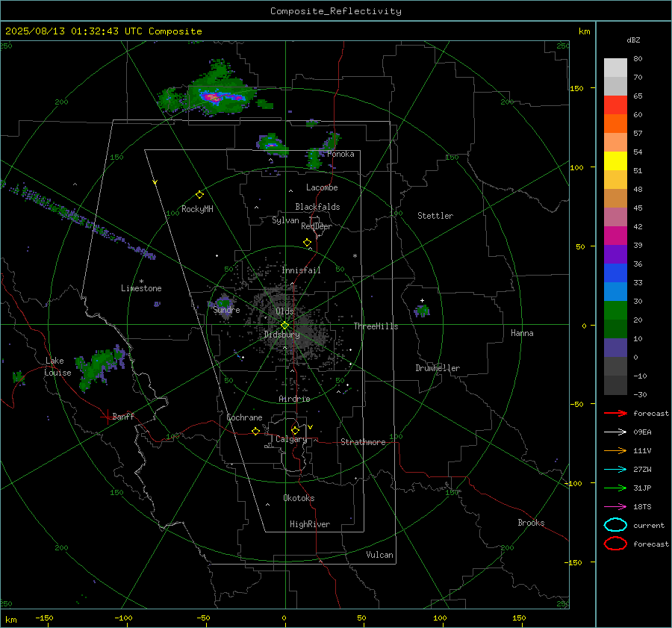The height and width of the screenshot is (628, 672).
Task: Click the red cross marker at Banff
Action: (106, 416)
